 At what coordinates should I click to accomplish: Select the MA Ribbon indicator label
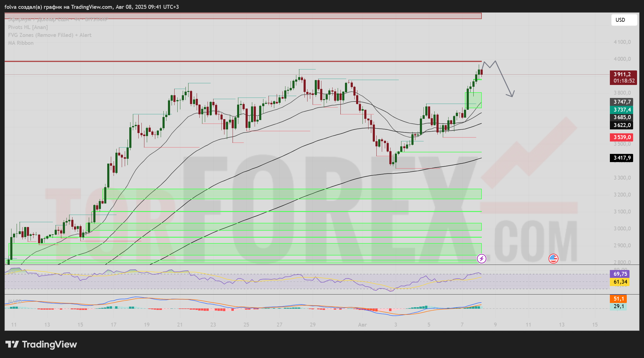tap(21, 43)
